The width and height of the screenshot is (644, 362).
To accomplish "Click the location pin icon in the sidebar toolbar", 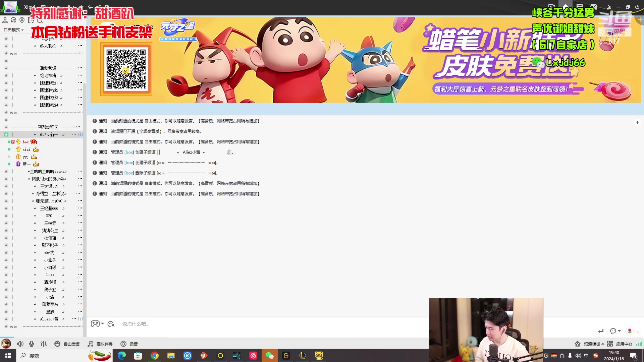I will click(x=22, y=20).
